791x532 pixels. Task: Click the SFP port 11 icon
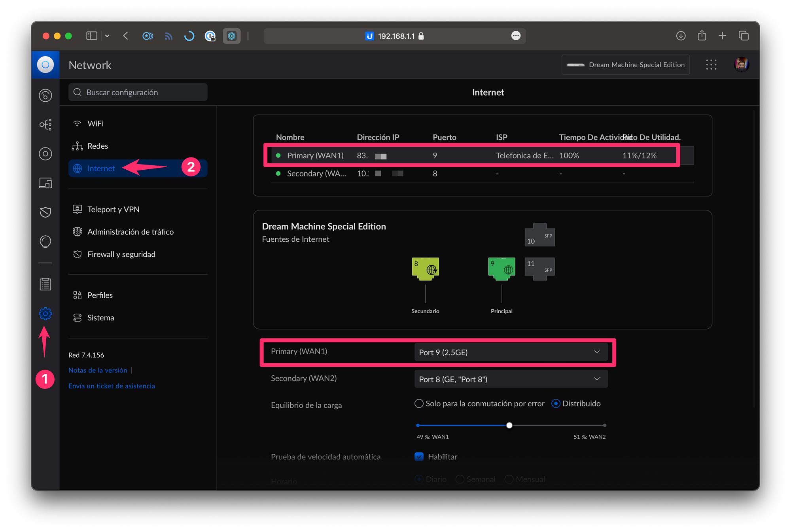pyautogui.click(x=540, y=269)
